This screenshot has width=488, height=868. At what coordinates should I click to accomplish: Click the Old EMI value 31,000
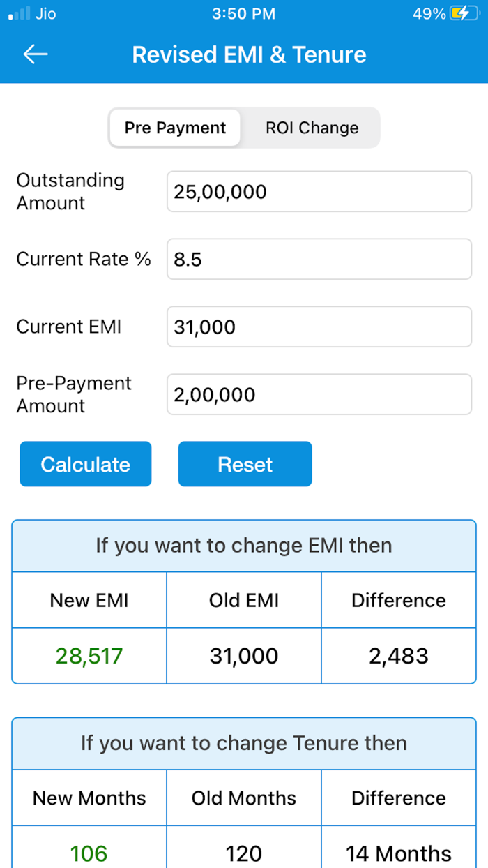(x=243, y=655)
